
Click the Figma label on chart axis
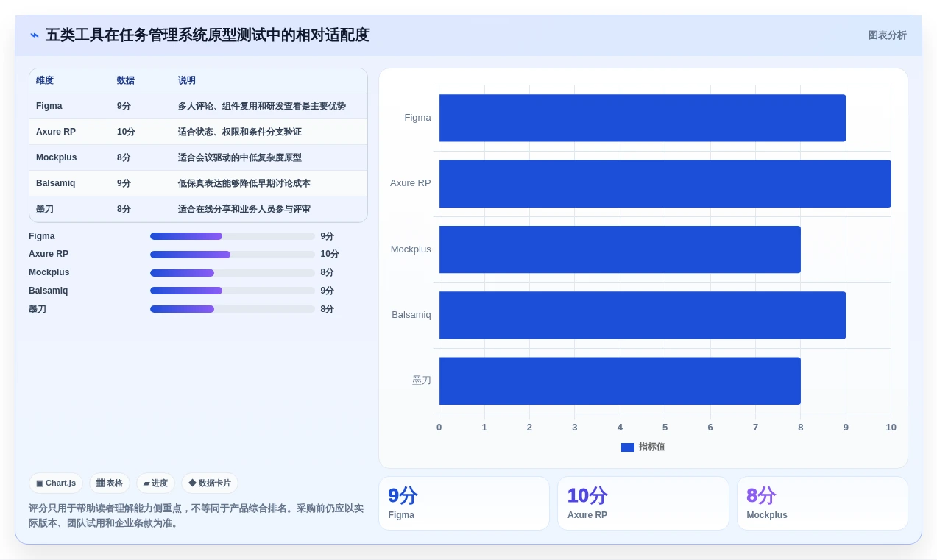pyautogui.click(x=417, y=118)
